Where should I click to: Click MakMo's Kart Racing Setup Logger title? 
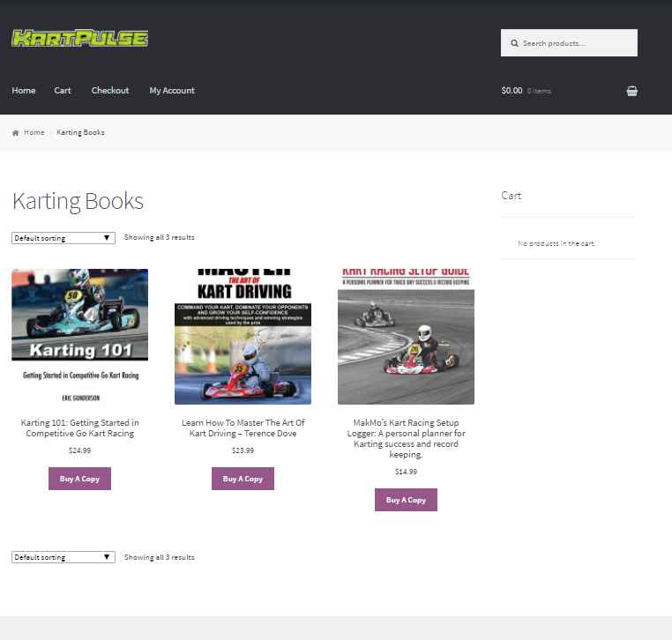click(406, 438)
